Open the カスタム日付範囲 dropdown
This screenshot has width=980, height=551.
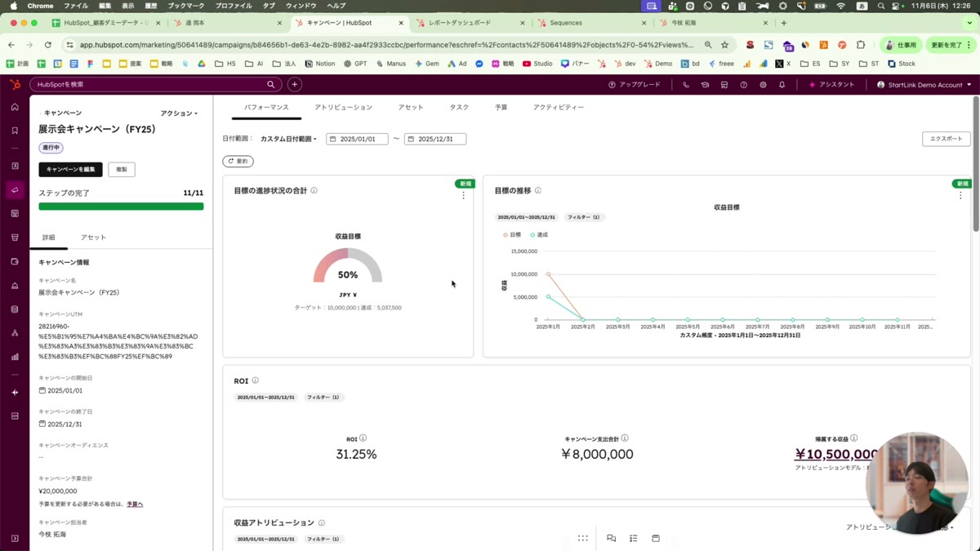coord(288,140)
